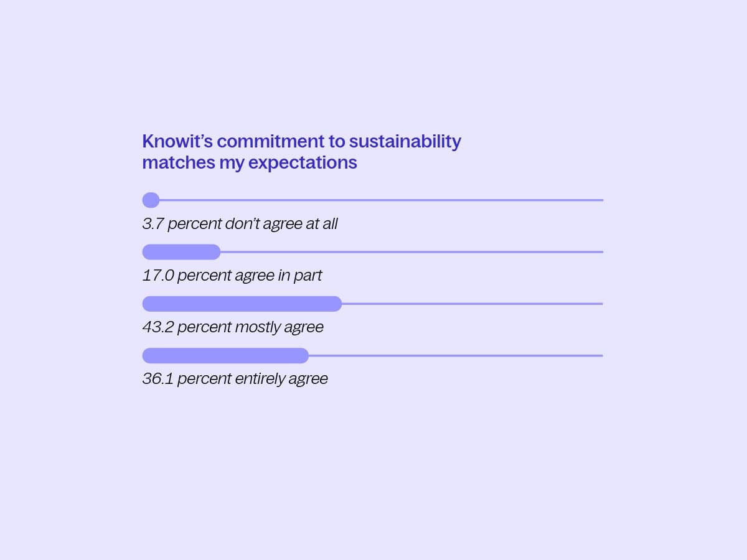Viewport: 747px width, 560px height.
Task: Click the "43.2" number value
Action: [x=157, y=327]
